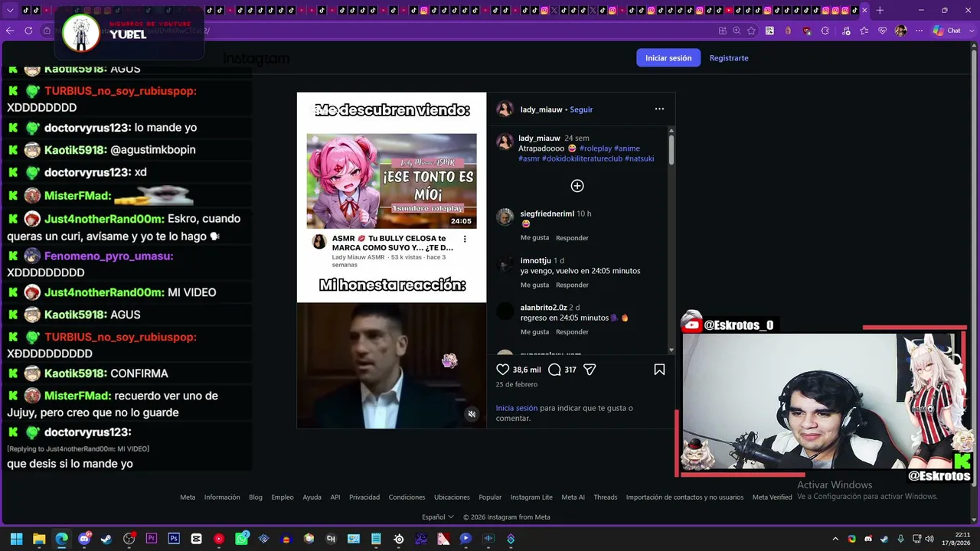Reply to alanbrito2.0z's comment
This screenshot has height=551, width=980.
(x=572, y=332)
